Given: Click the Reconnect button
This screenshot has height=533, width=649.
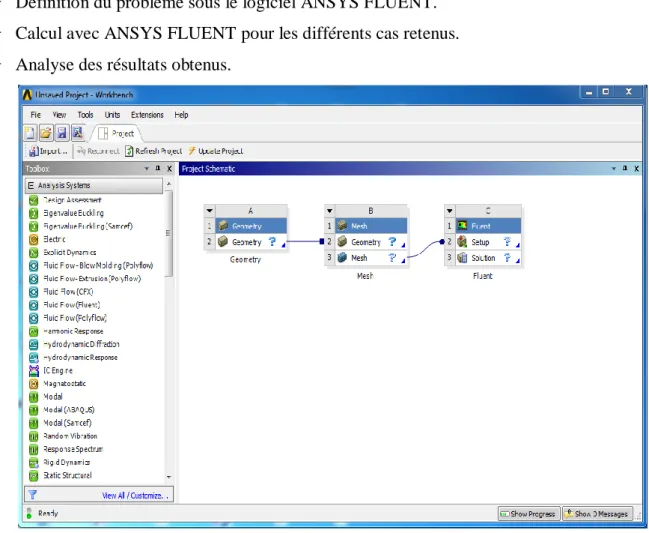Looking at the screenshot, I should 98,151.
